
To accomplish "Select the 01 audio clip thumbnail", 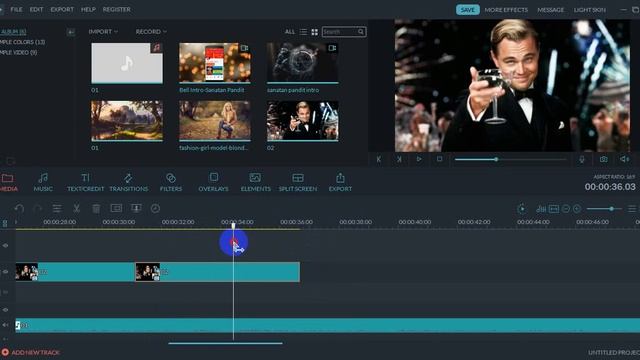I will coord(127,63).
